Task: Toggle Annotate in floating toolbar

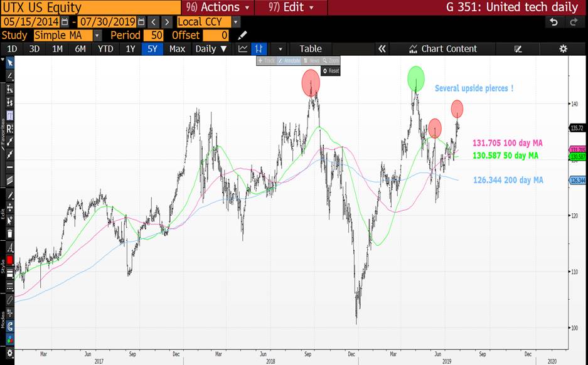Action: (x=289, y=60)
